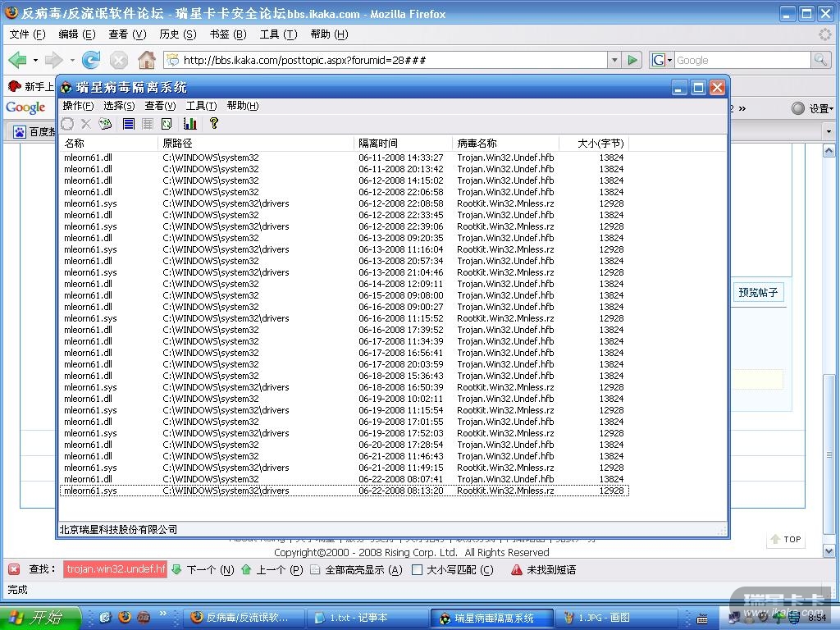This screenshot has height=630, width=840.
Task: Open Firefox tab list dropdown arrow
Action: pos(829,131)
